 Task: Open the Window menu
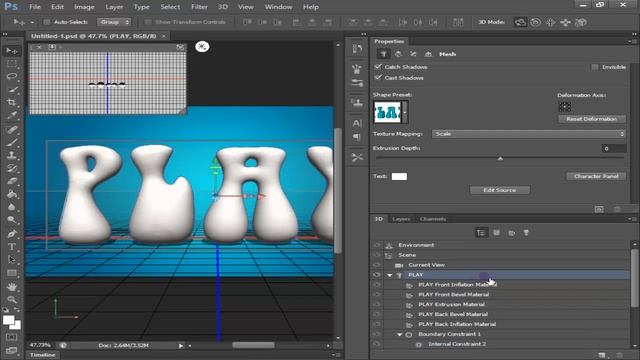(278, 7)
